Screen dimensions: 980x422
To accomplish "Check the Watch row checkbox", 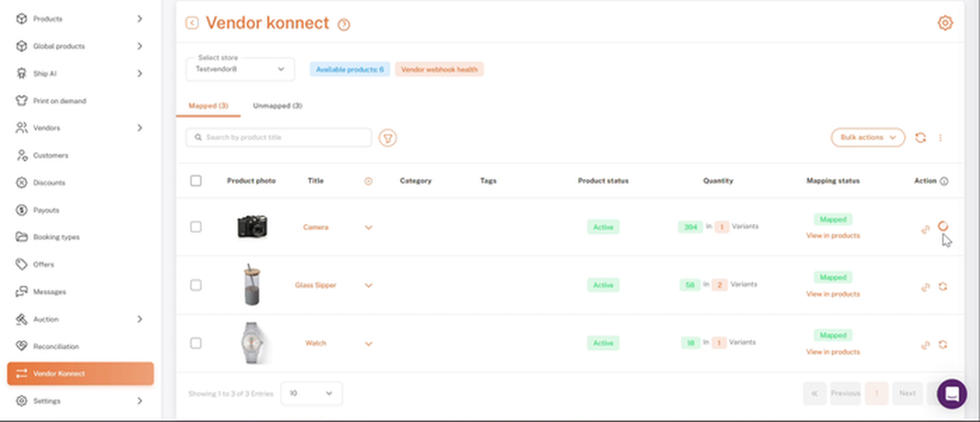I will point(196,343).
